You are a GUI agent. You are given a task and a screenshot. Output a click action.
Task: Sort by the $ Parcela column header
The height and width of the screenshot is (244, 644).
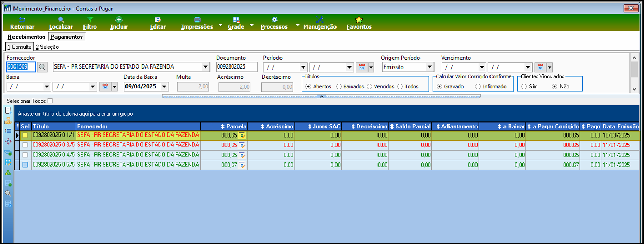(223, 126)
